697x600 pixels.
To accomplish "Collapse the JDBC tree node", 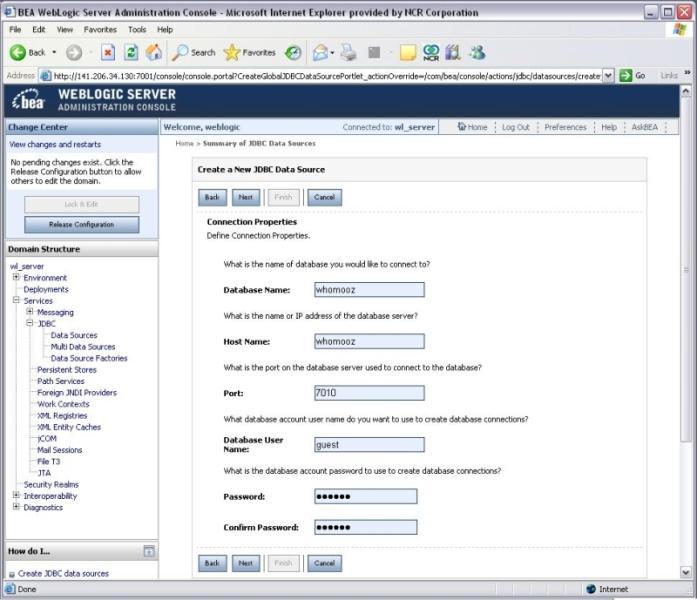I will pos(30,323).
